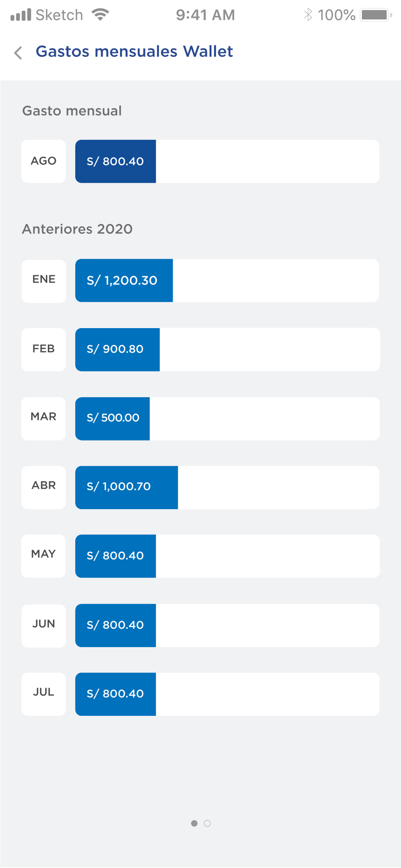The width and height of the screenshot is (401, 868).
Task: Open the MAY month tile
Action: (43, 556)
